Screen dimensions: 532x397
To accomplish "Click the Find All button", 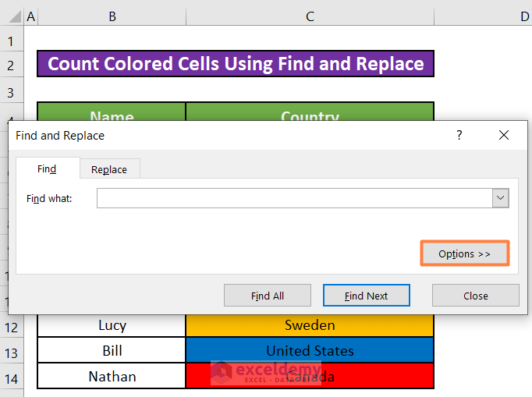I will [x=267, y=296].
